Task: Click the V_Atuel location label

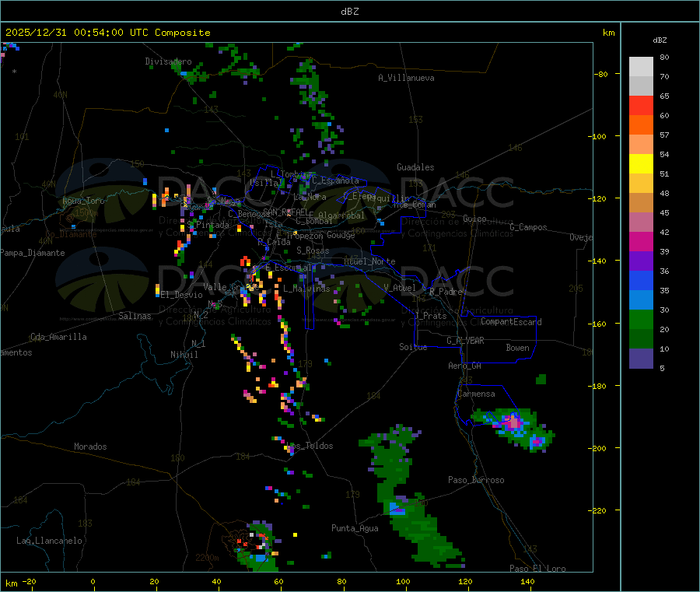Action: [400, 288]
